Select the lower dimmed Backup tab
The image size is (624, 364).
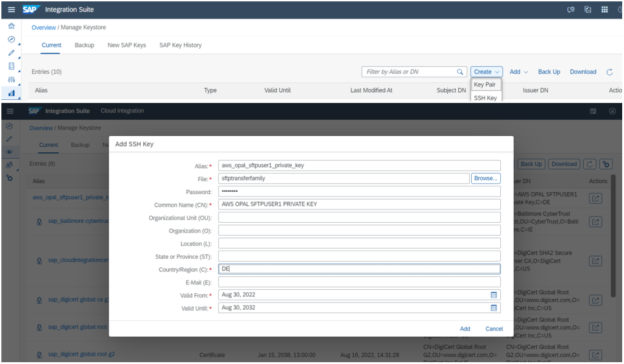80,145
